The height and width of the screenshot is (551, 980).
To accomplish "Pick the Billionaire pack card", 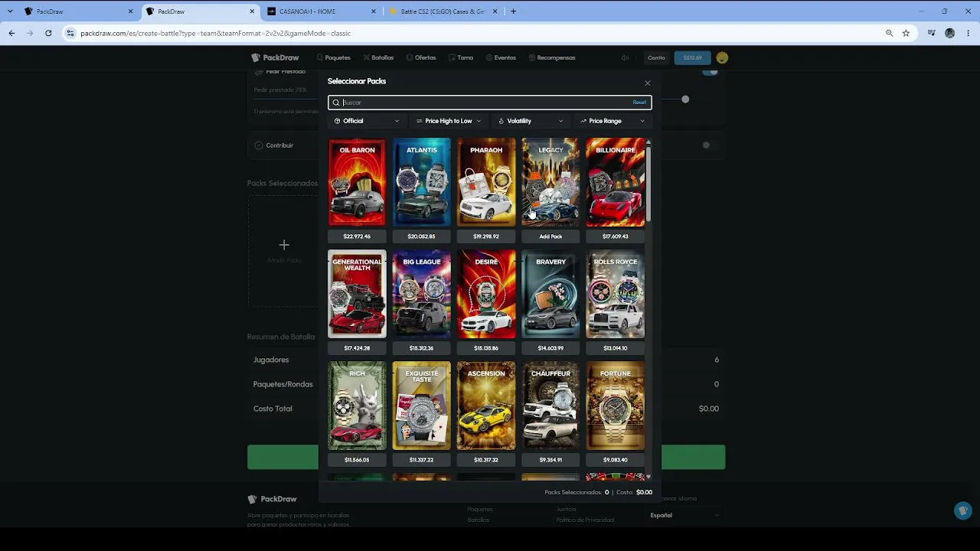I will [616, 182].
